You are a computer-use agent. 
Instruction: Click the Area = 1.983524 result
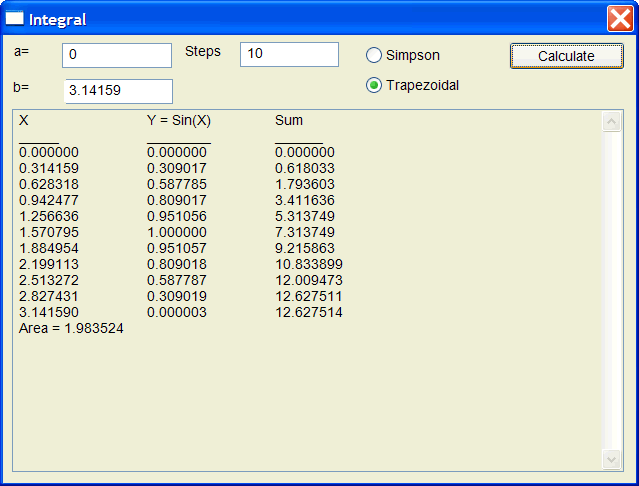tap(71, 328)
